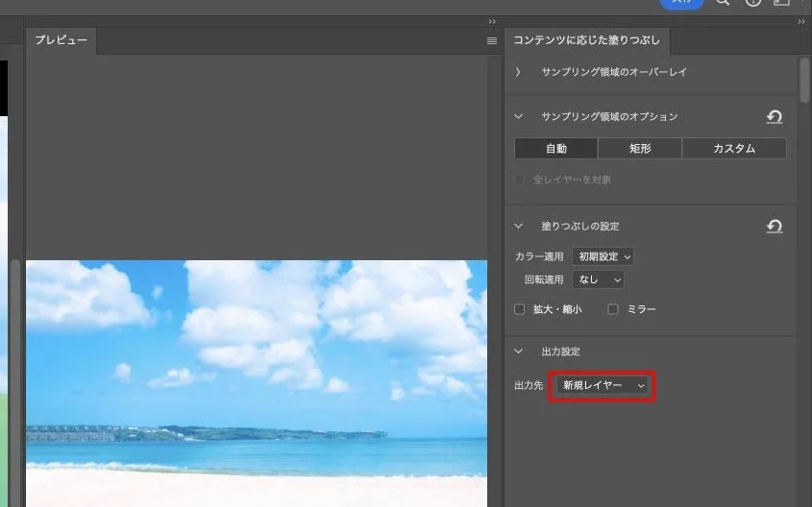Viewport: 812px width, 507px height.
Task: Choose the 矩形 sampling area button
Action: 639,149
